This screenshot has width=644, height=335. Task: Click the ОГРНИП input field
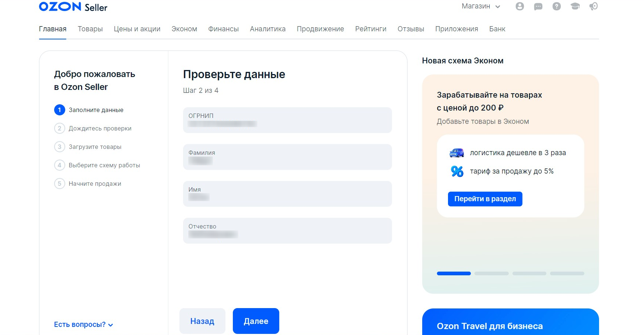coord(287,120)
